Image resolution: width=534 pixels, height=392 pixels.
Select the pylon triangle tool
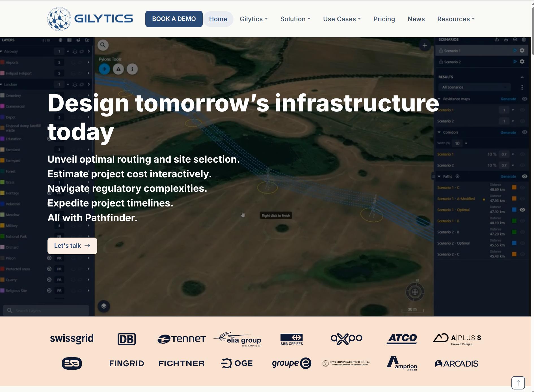pyautogui.click(x=118, y=69)
